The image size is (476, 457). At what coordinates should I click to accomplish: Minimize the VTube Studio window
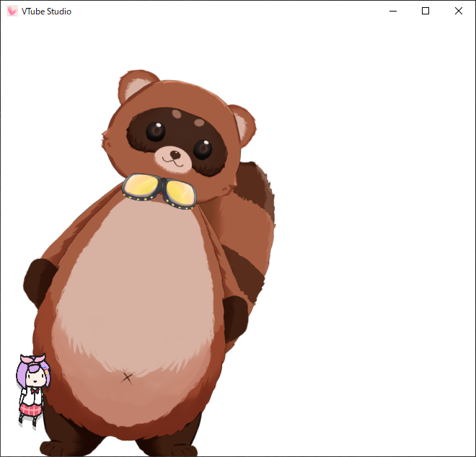pos(393,12)
